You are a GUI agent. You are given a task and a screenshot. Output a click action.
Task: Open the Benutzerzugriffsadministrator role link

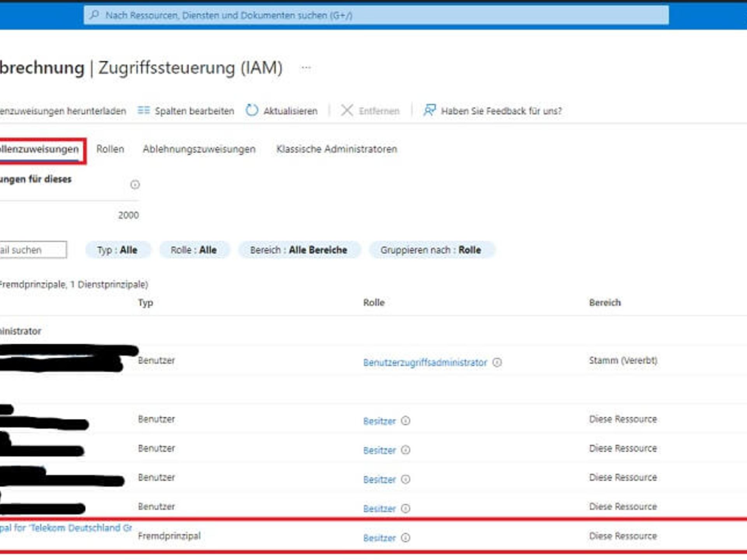pos(425,362)
